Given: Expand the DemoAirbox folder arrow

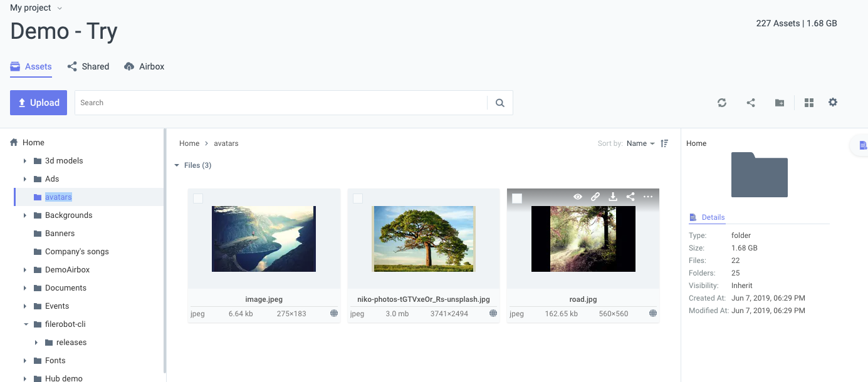Looking at the screenshot, I should (x=25, y=270).
